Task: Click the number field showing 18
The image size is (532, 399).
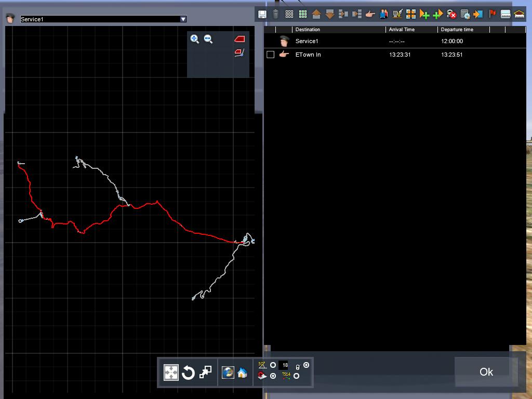Action: point(284,365)
